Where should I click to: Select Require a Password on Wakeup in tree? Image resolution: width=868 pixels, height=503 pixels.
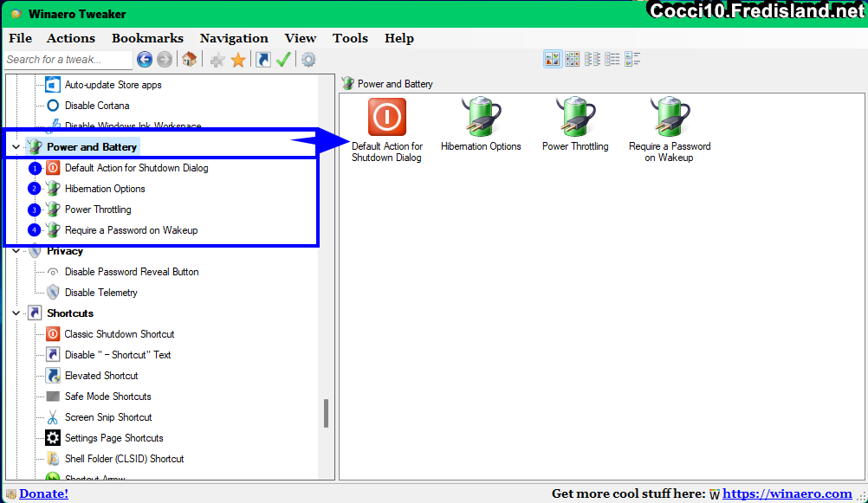coord(131,230)
